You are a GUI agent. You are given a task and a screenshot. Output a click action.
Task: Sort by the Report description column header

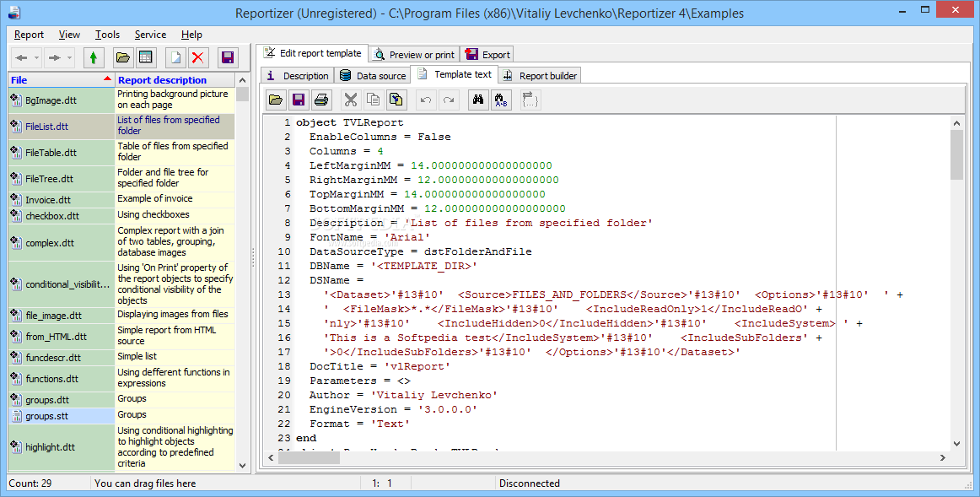coord(175,79)
